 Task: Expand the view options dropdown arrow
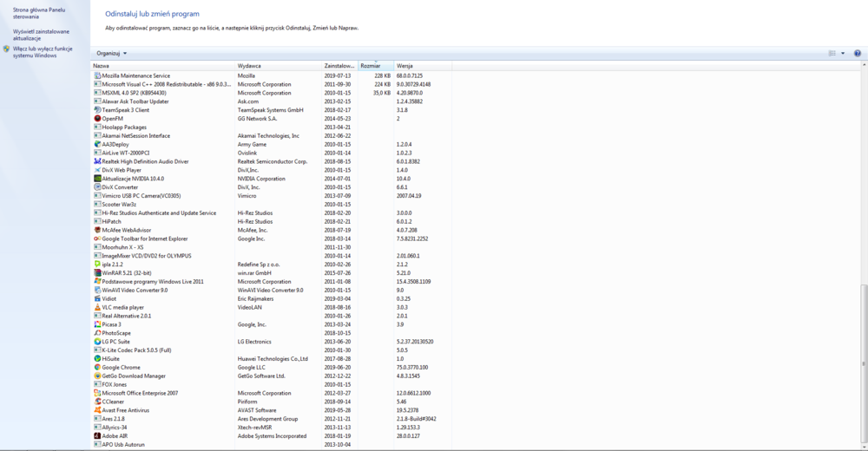pyautogui.click(x=843, y=53)
